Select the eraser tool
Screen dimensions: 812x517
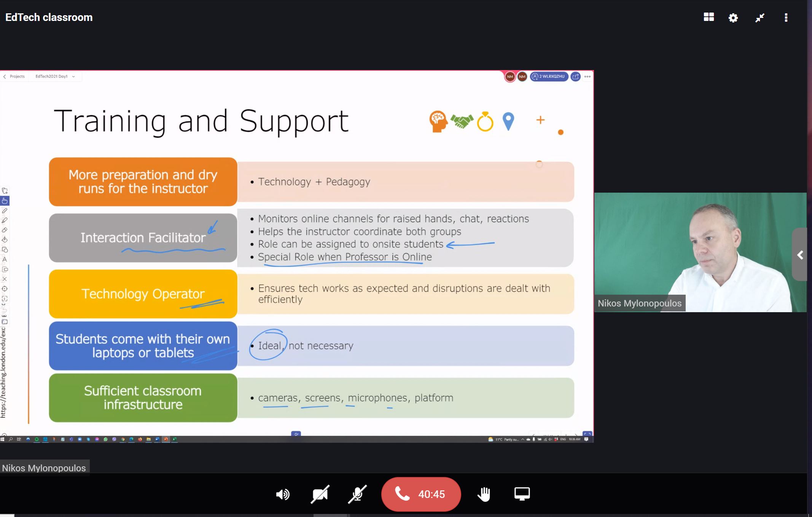[5, 230]
